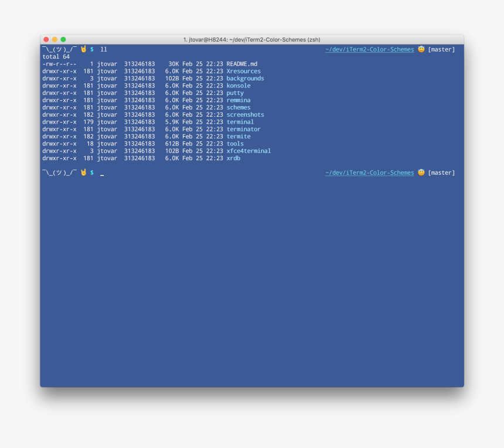Click the README.md file name

(x=242, y=64)
